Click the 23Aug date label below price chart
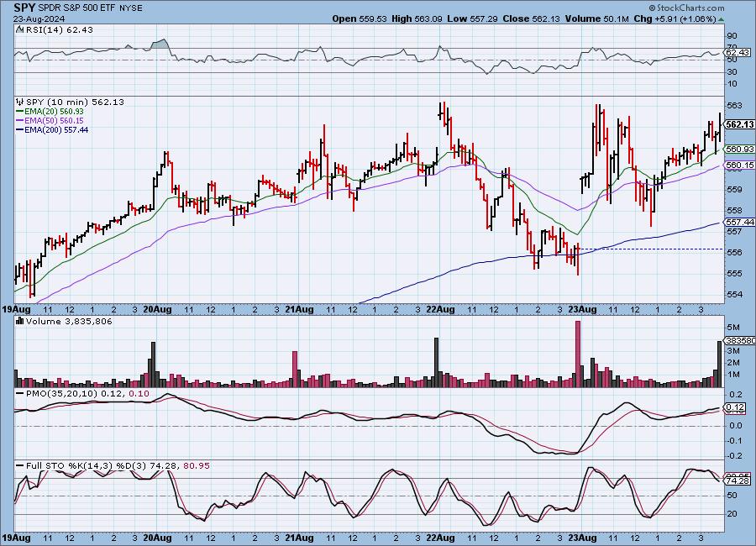This screenshot has height=546, width=756. [582, 309]
